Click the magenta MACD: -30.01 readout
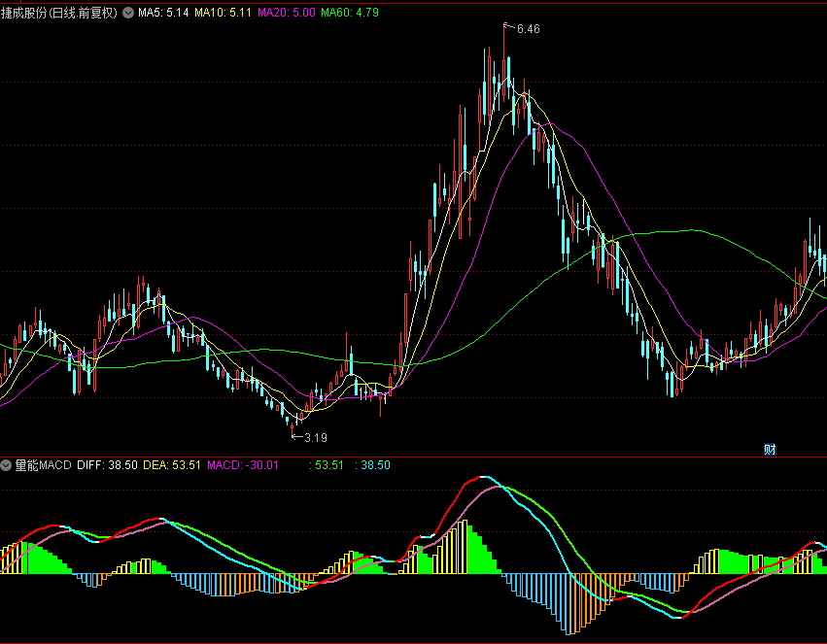 pos(243,465)
